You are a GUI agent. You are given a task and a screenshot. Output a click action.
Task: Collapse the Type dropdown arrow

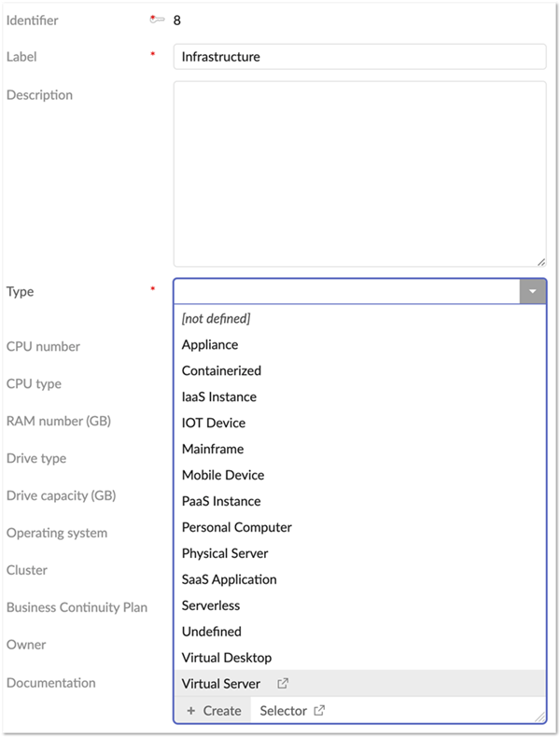tap(532, 291)
